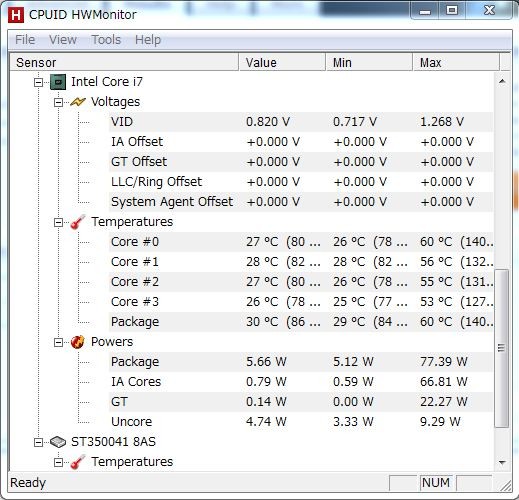519x500 pixels.
Task: Click the Intel Core i7 CPU chip icon
Action: (58, 82)
